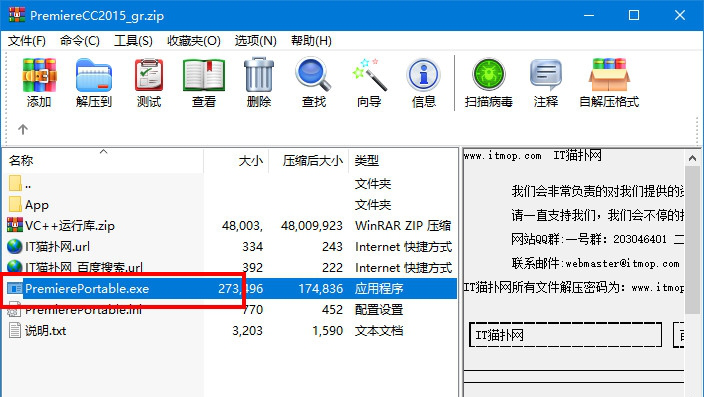Screen dimensions: 704x412
Task: Open the Commands (命令) menu
Action: [x=80, y=41]
